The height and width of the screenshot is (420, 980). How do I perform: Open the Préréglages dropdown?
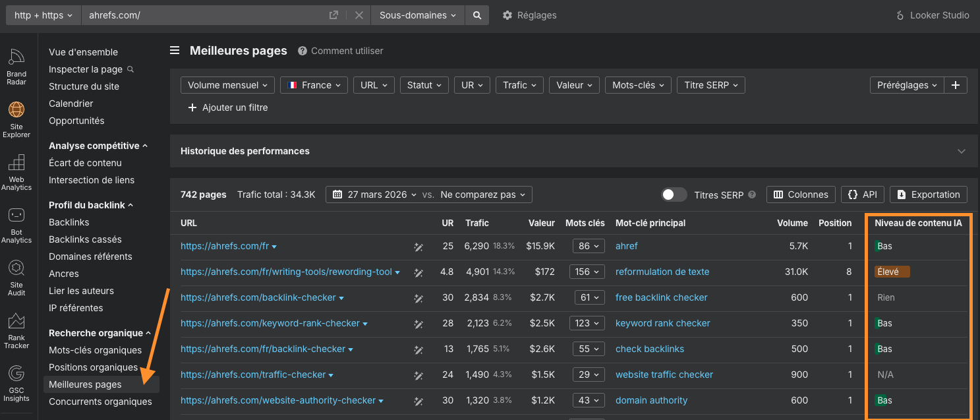point(906,84)
